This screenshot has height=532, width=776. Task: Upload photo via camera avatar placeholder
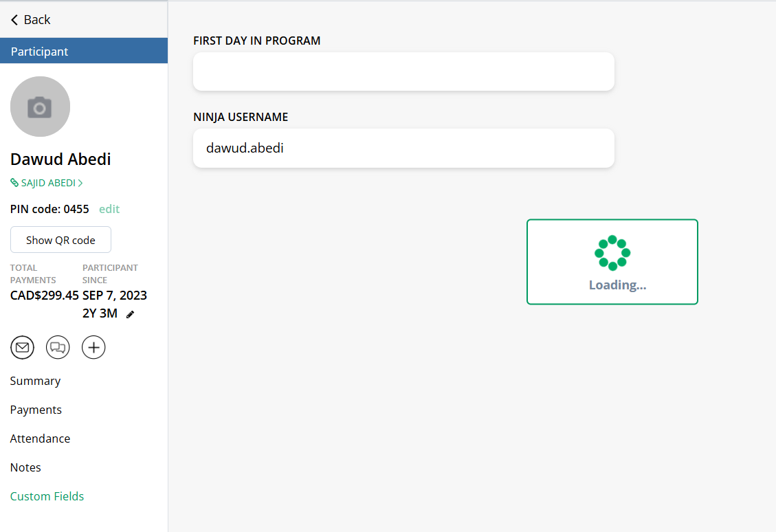point(40,107)
